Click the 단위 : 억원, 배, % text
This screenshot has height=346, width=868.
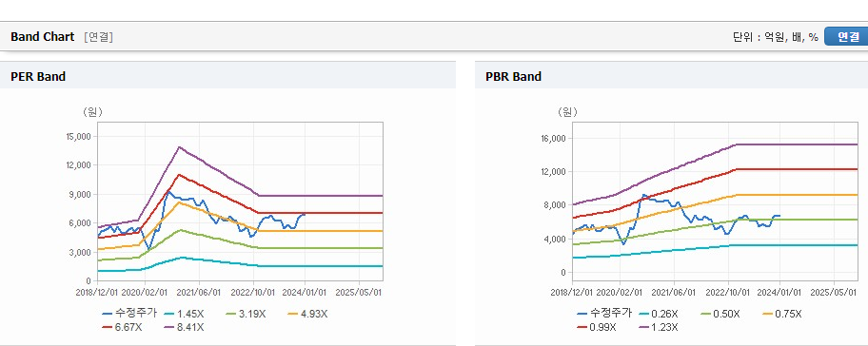(x=776, y=37)
